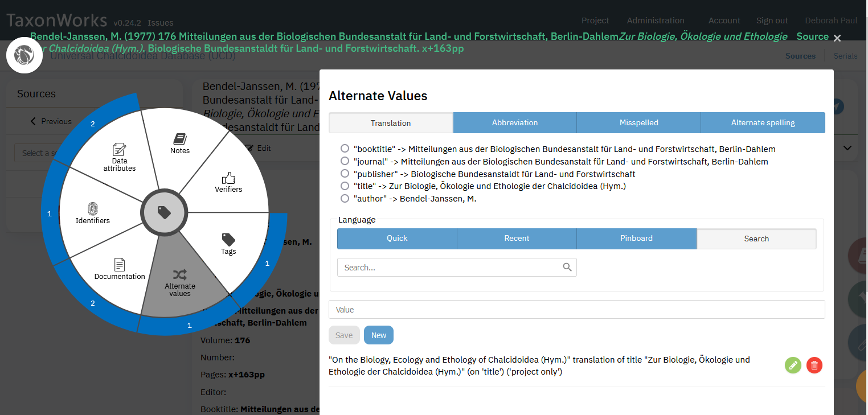Click the center tag icon of radial menu
868x415 pixels.
164,212
